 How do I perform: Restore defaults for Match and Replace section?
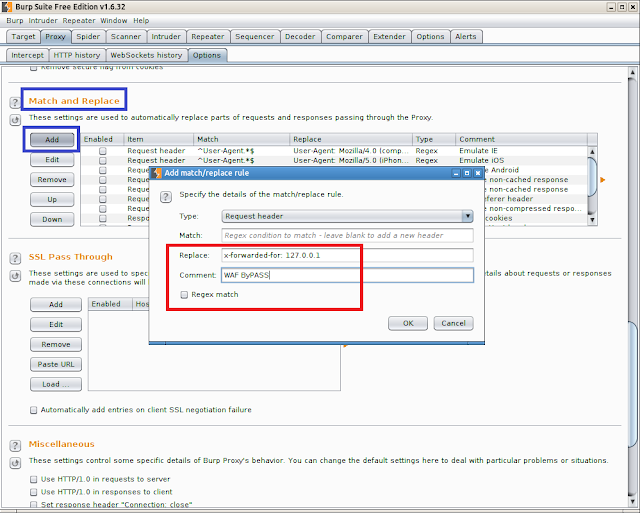(x=15, y=120)
